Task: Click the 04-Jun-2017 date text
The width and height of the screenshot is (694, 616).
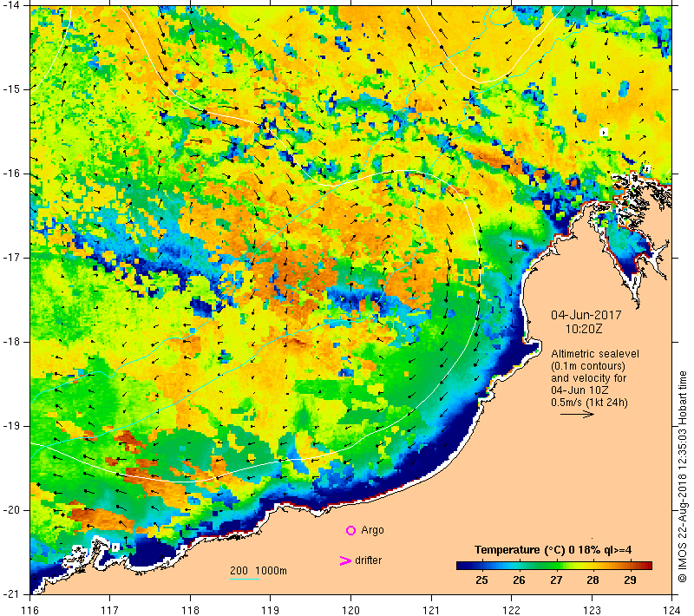Action: [586, 315]
